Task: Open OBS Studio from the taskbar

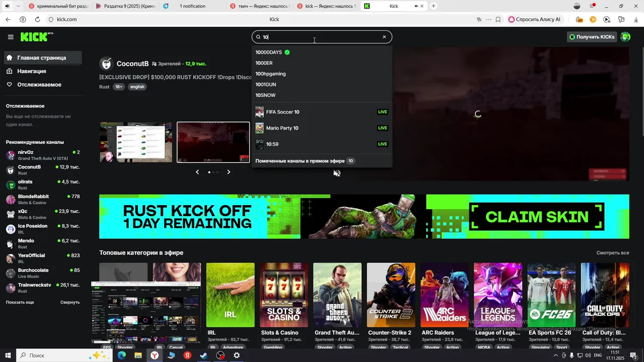Action: pyautogui.click(x=220, y=355)
